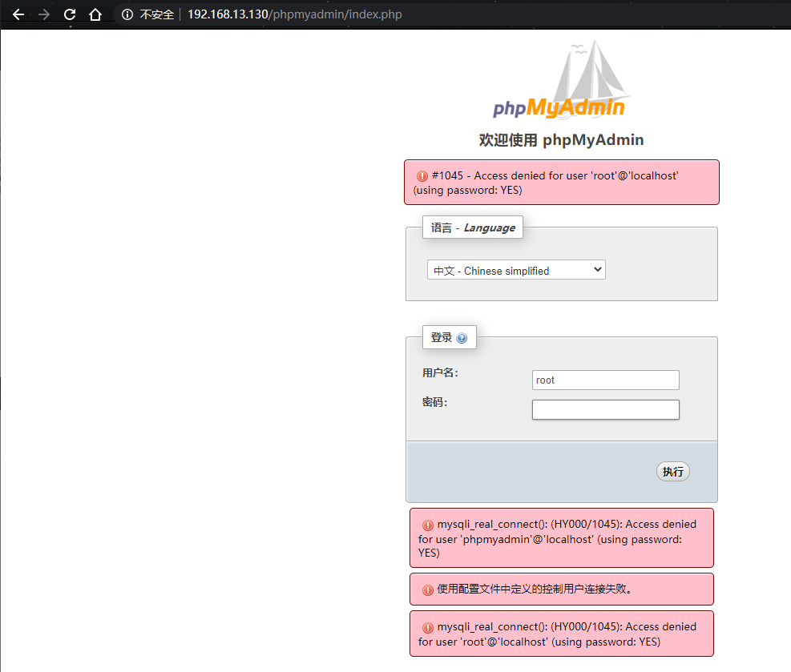Click the #1045 Access denied message text
The image size is (791, 672).
click(546, 183)
